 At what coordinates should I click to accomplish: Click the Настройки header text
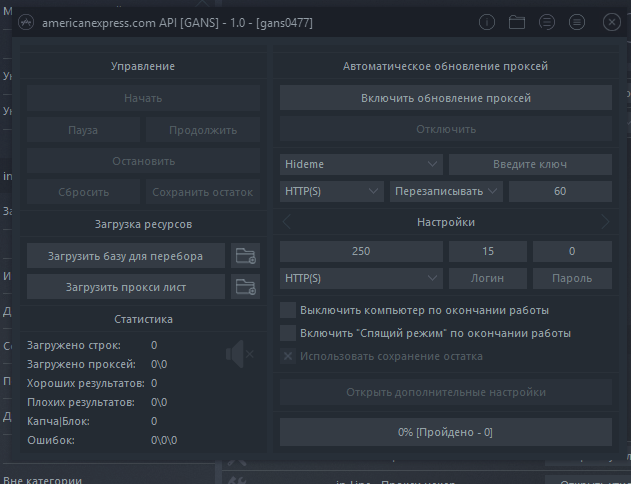coord(446,222)
